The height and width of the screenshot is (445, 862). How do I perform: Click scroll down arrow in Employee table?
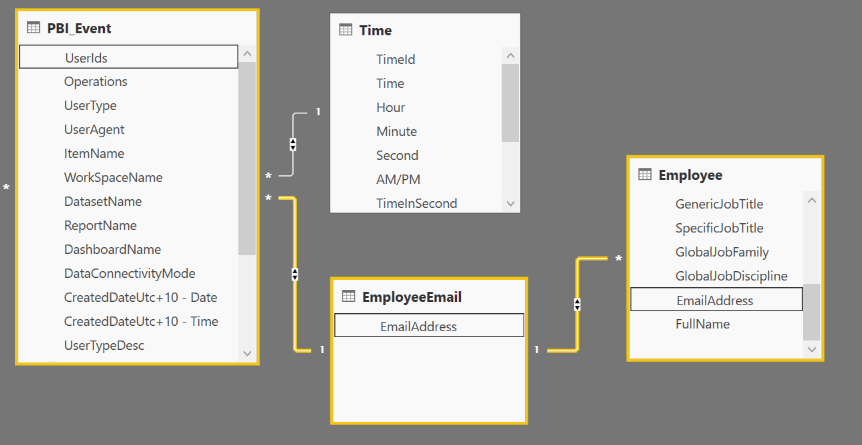coord(811,349)
